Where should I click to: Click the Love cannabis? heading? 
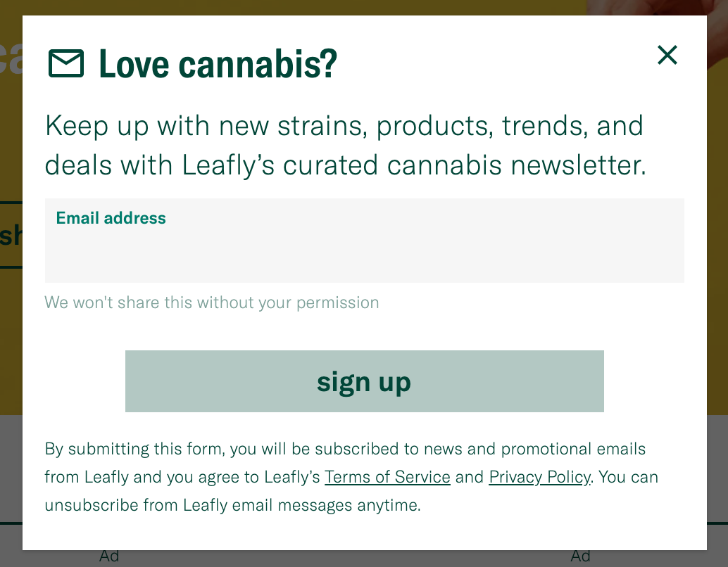(x=218, y=63)
